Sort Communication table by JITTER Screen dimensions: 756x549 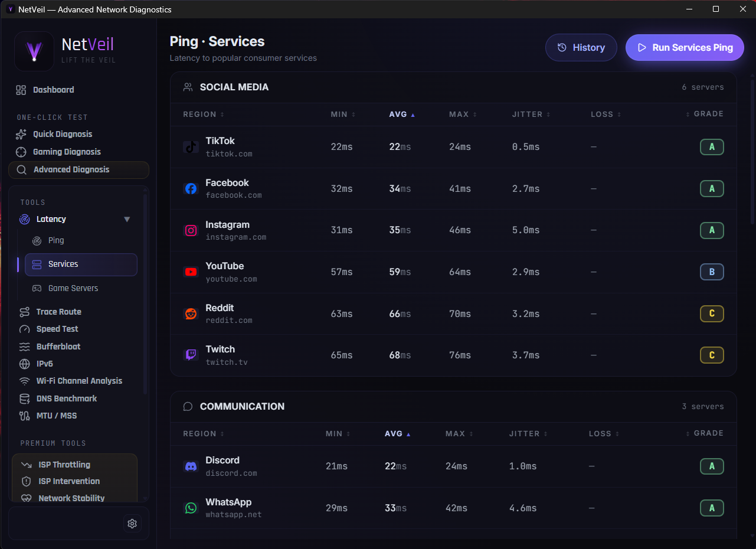[528, 434]
